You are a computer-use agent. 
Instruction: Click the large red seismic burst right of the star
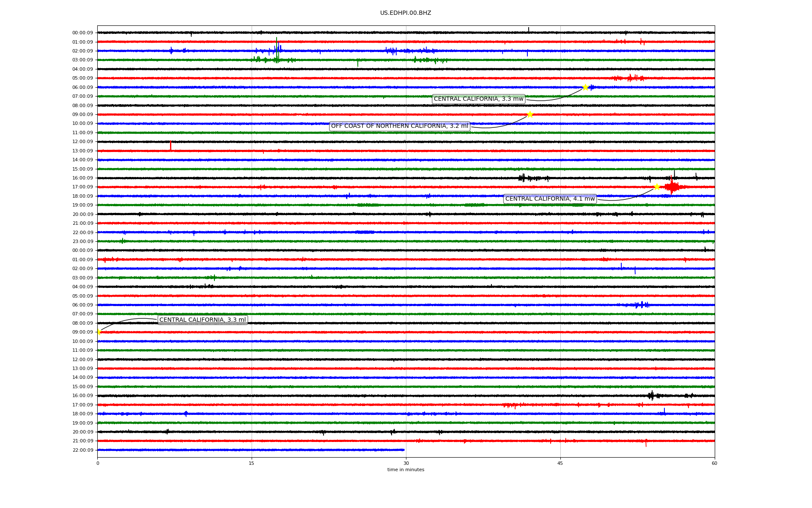[672, 187]
